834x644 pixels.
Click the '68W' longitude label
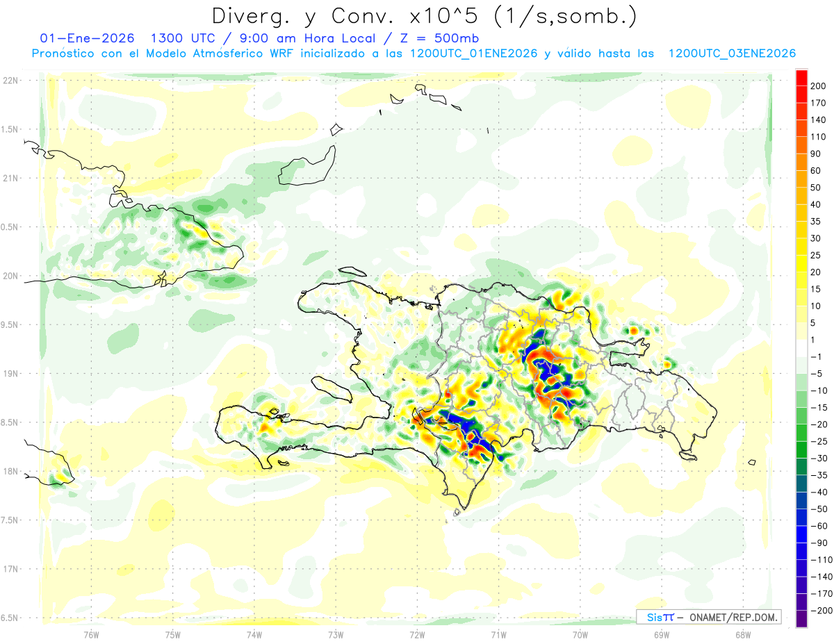(743, 634)
